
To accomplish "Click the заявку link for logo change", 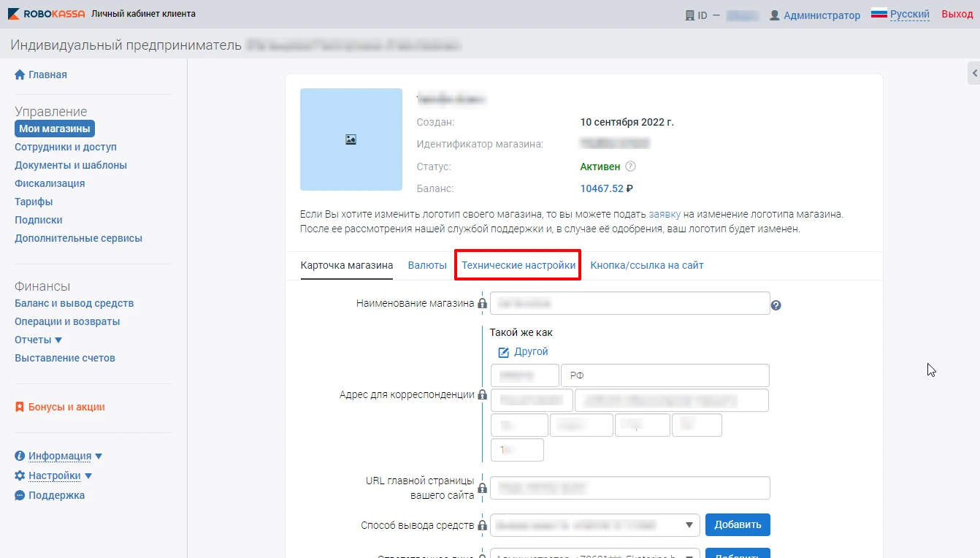I will pos(665,214).
